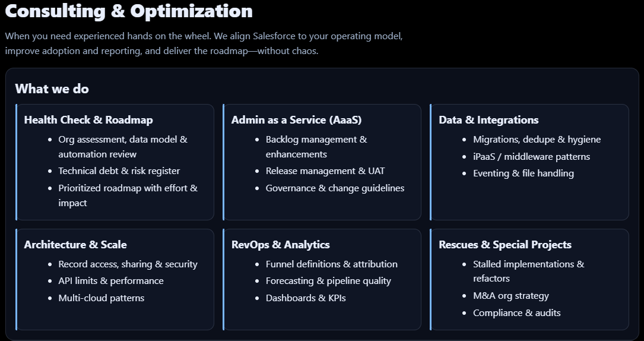Select Release management & UAT bullet
644x341 pixels.
325,171
